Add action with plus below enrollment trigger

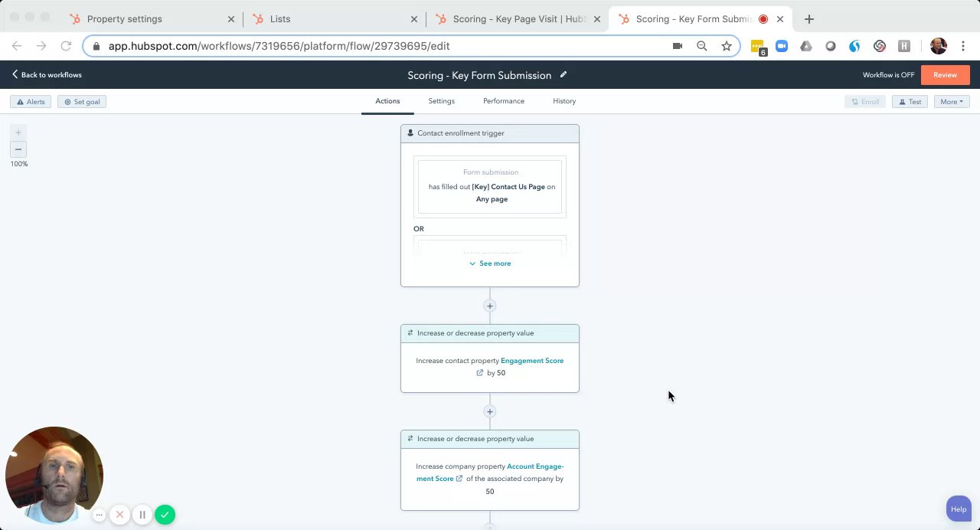490,306
